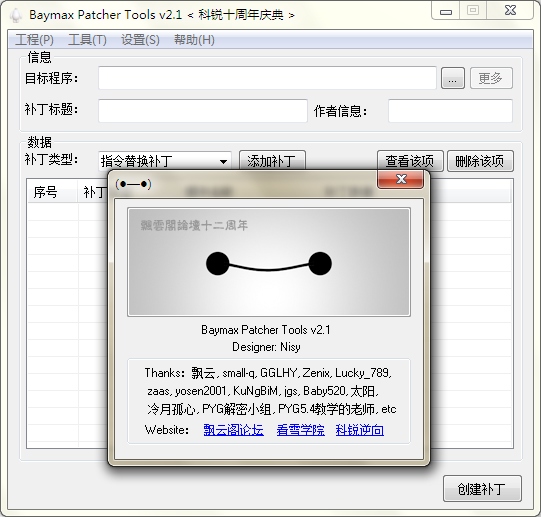Click the 序号 column header
This screenshot has height=517, width=541.
(x=52, y=192)
